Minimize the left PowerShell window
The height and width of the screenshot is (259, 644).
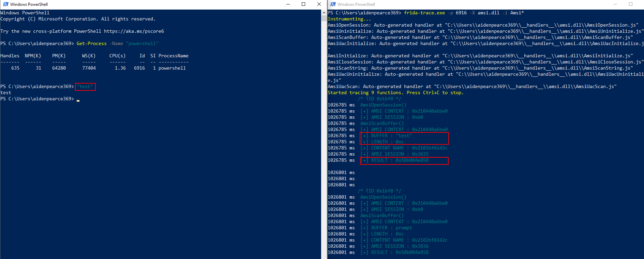[x=288, y=4]
